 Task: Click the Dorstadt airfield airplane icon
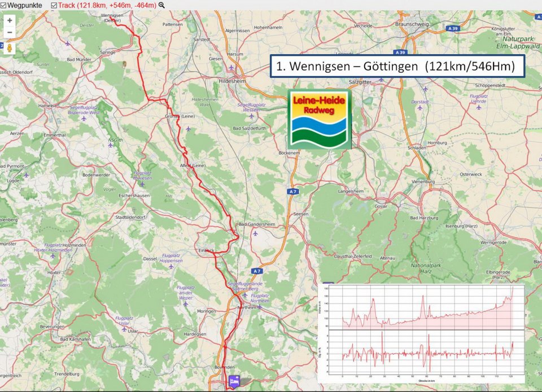[420, 108]
